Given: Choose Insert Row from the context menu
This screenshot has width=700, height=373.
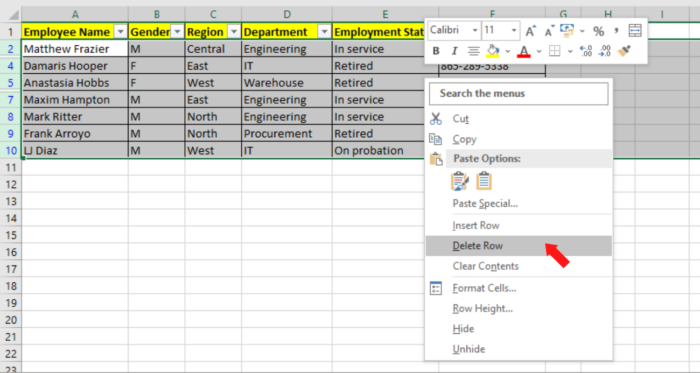Looking at the screenshot, I should 519,226.
